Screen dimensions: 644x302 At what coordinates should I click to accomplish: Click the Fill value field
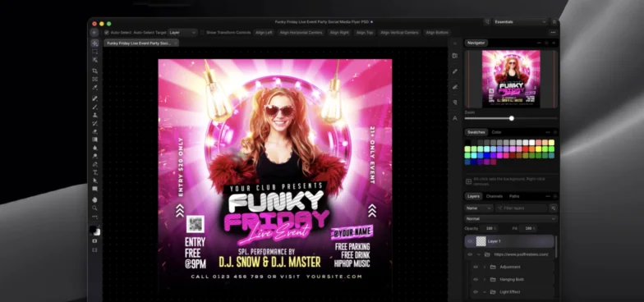[x=527, y=228]
